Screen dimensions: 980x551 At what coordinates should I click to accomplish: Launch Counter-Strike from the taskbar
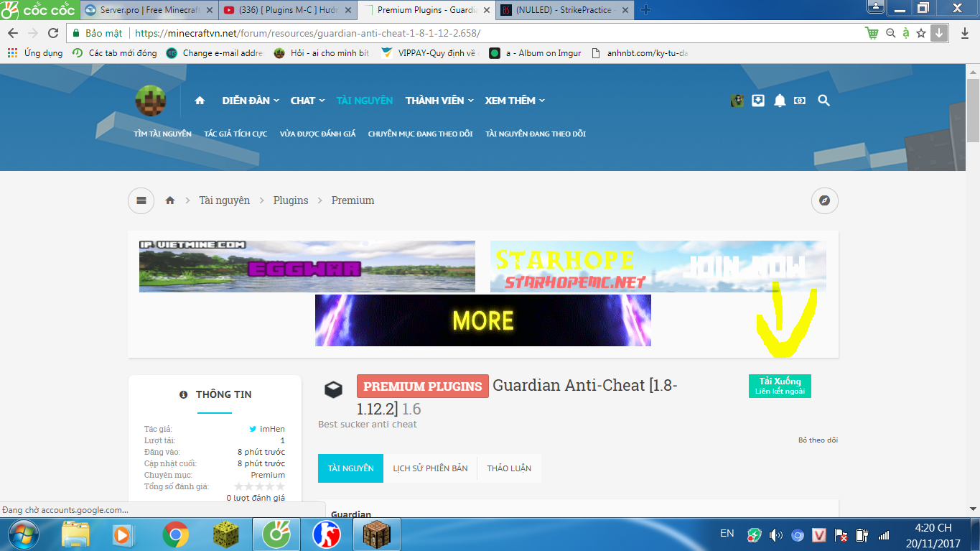coord(327,534)
